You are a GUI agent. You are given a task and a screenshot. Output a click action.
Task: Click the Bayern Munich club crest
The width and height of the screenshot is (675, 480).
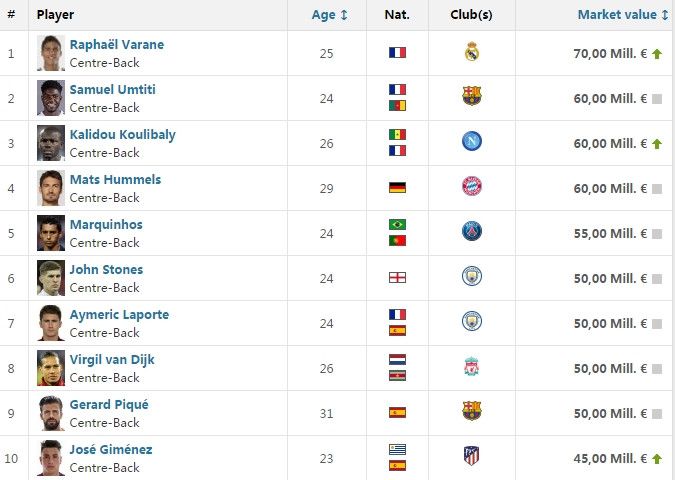(472, 187)
